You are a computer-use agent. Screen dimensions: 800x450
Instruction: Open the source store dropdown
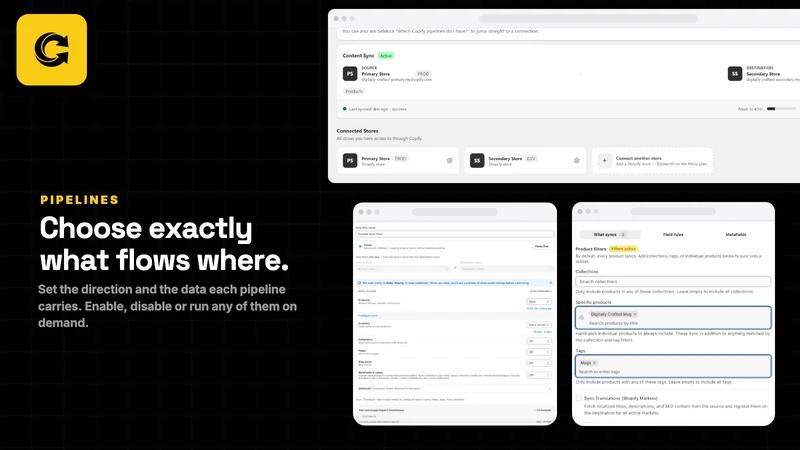403,268
